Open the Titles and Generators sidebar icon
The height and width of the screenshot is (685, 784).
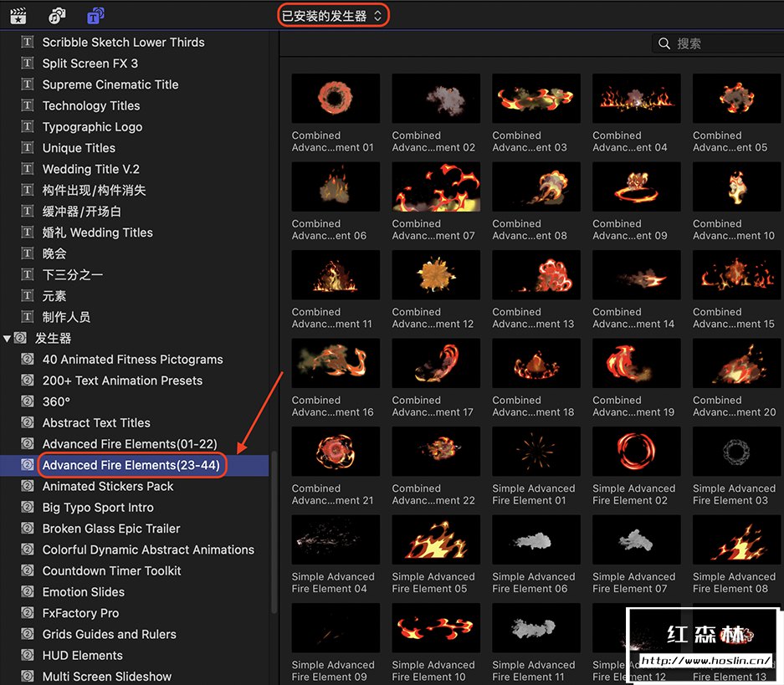95,16
